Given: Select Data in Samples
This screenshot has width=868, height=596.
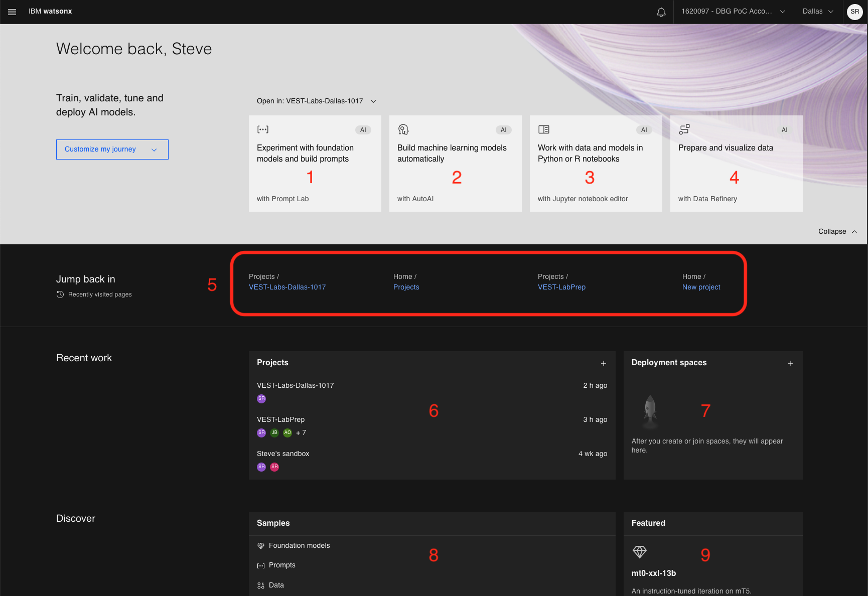Looking at the screenshot, I should pyautogui.click(x=276, y=585).
